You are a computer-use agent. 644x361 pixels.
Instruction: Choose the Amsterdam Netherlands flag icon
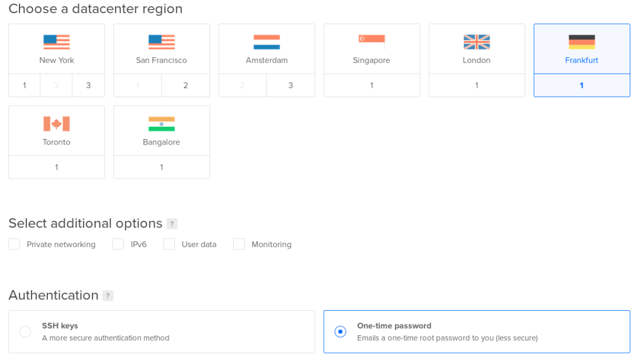(x=267, y=42)
